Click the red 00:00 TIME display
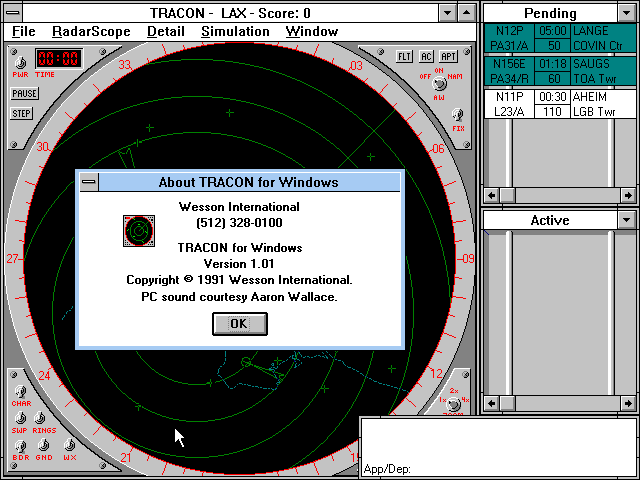The image size is (640, 480). (58, 58)
